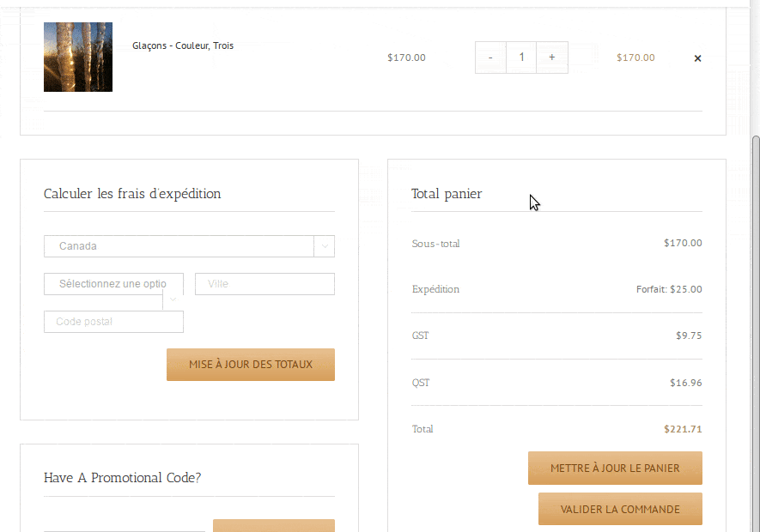Focus the Code postal input field
Viewport: 760px width, 532px height.
pyautogui.click(x=114, y=322)
